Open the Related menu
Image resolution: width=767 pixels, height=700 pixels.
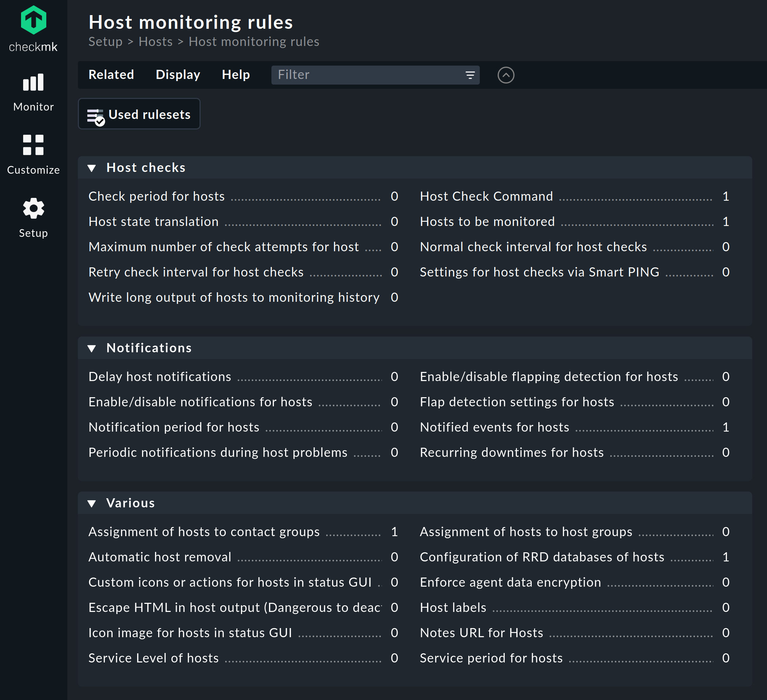[111, 75]
